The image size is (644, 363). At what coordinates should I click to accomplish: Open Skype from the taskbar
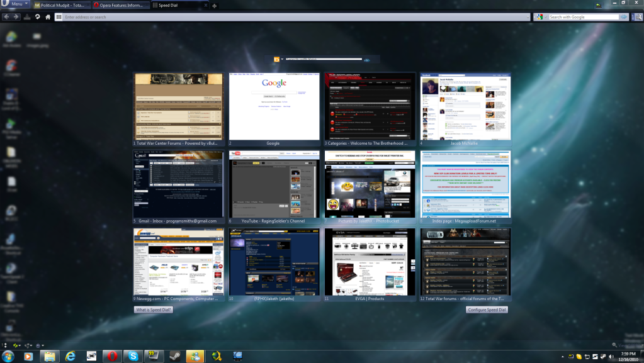click(132, 356)
